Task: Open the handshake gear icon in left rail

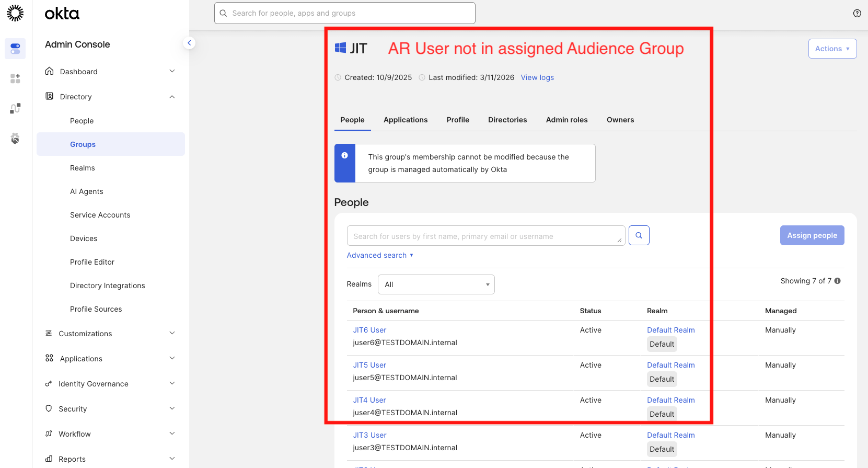Action: pos(15,138)
